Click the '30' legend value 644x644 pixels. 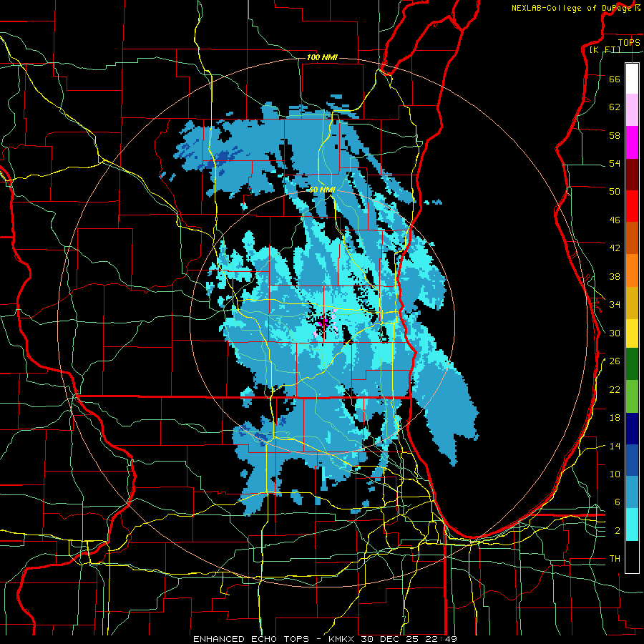[x=615, y=333]
